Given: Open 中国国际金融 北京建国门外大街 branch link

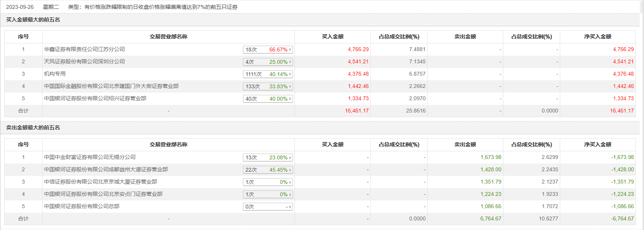Looking at the screenshot, I should pyautogui.click(x=111, y=86).
